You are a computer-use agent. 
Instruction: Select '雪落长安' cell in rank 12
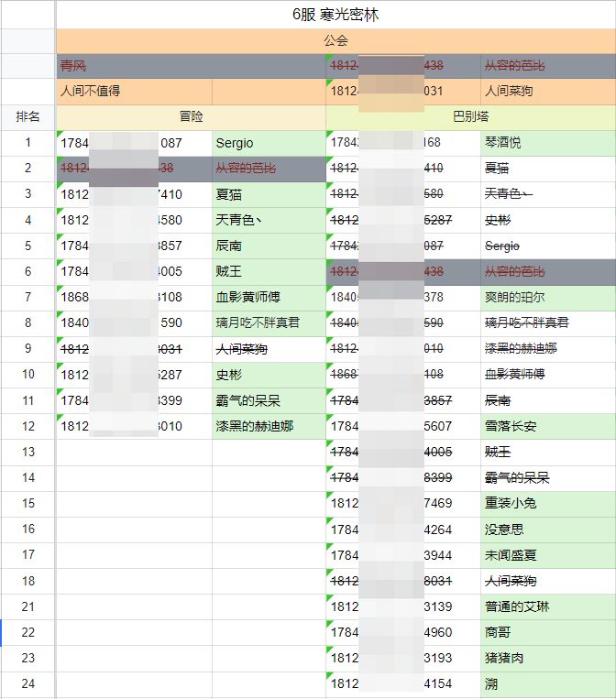548,426
